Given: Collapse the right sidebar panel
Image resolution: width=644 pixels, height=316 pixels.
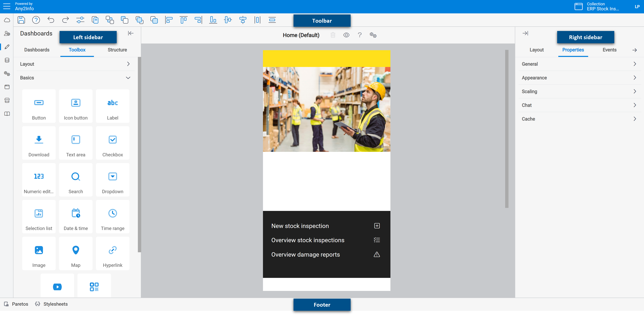Looking at the screenshot, I should click(x=525, y=33).
